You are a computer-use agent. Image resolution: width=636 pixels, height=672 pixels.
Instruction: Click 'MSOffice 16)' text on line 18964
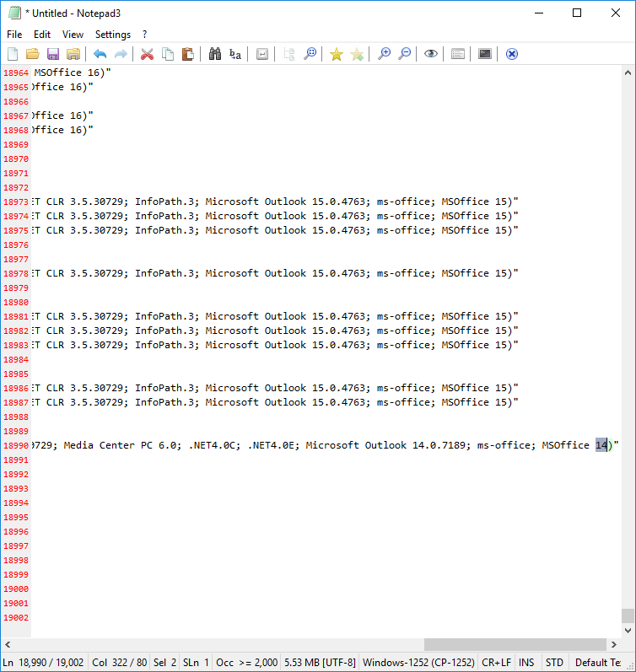coord(69,73)
